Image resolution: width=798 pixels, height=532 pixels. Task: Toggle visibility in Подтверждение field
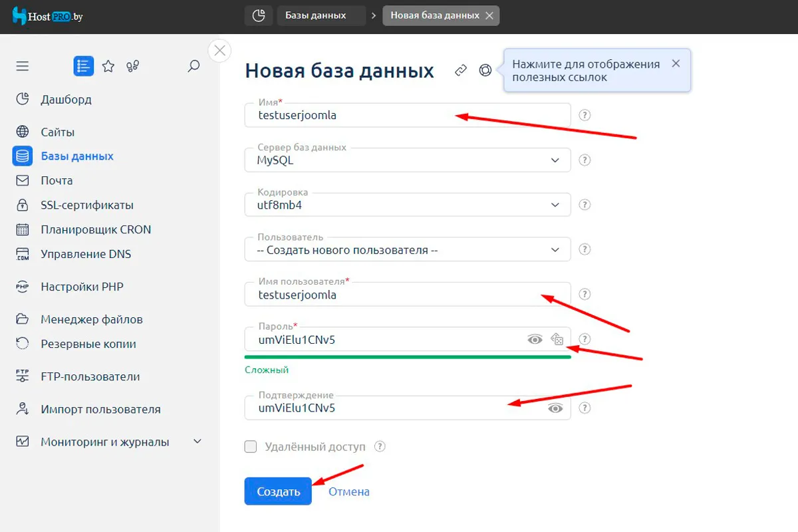[555, 408]
